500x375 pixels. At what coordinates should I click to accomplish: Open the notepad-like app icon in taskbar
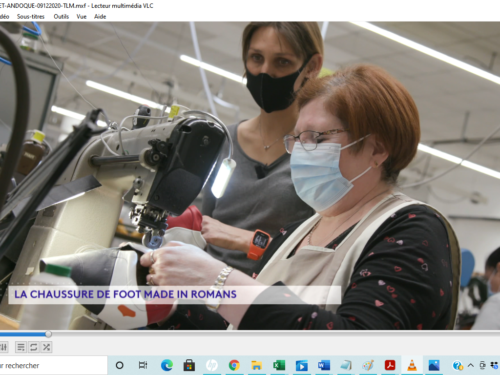point(346,365)
